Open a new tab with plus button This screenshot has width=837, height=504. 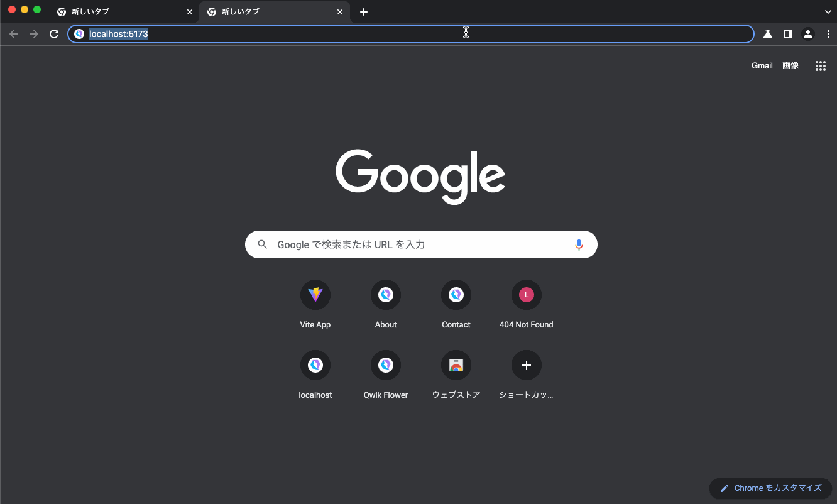pyautogui.click(x=364, y=12)
